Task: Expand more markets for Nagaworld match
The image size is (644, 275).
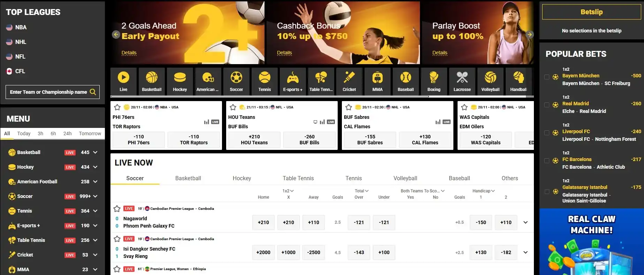Action: point(526,222)
